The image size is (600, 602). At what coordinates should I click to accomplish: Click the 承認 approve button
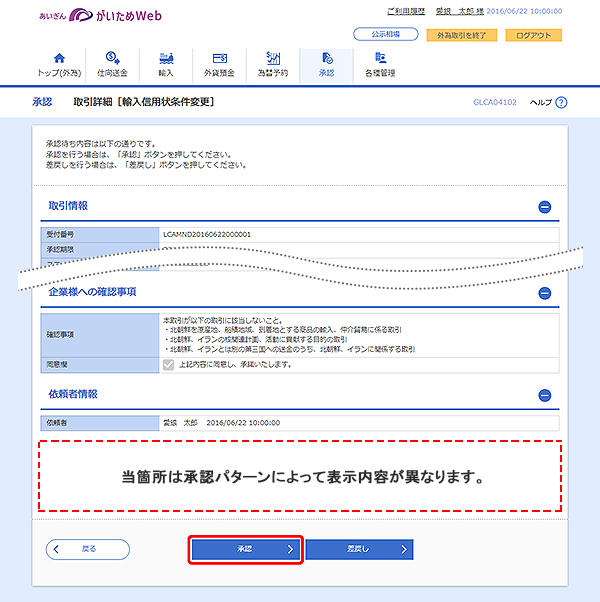pyautogui.click(x=246, y=549)
